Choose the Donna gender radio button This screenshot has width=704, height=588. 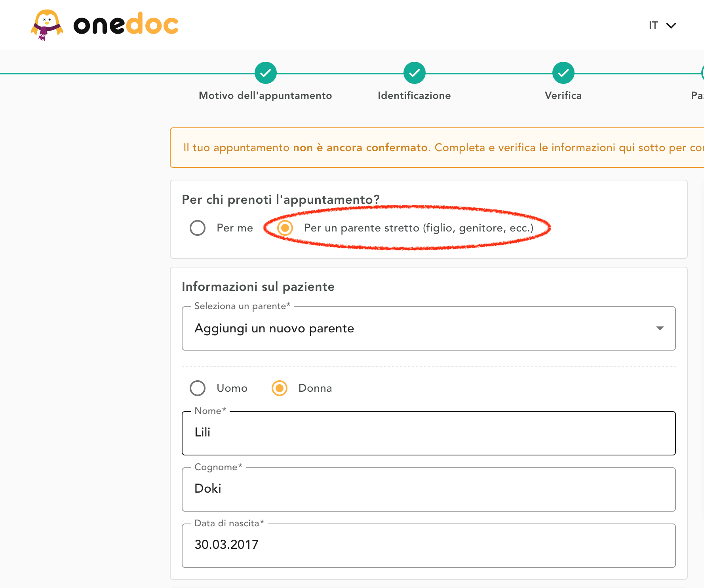pyautogui.click(x=280, y=388)
